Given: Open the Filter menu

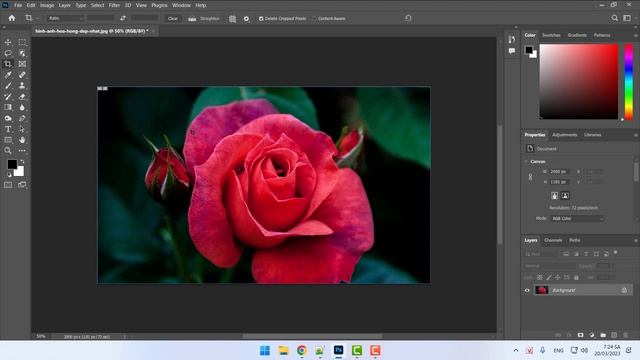Looking at the screenshot, I should pos(114,5).
